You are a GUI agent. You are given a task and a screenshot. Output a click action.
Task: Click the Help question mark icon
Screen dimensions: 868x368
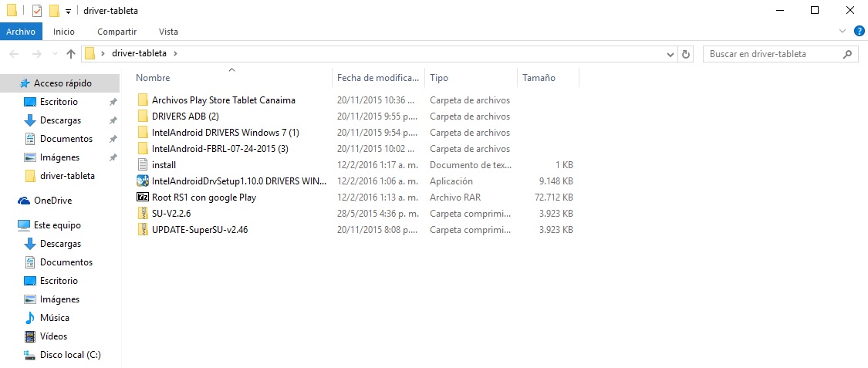coord(859,31)
